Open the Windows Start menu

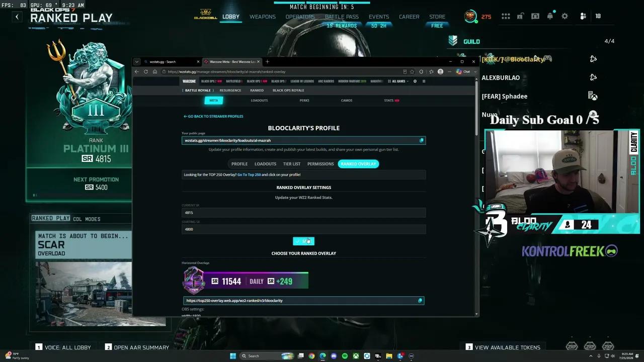(233, 356)
